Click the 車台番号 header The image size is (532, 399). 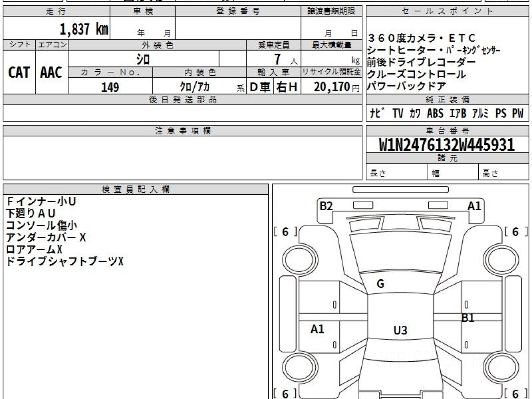(x=447, y=131)
